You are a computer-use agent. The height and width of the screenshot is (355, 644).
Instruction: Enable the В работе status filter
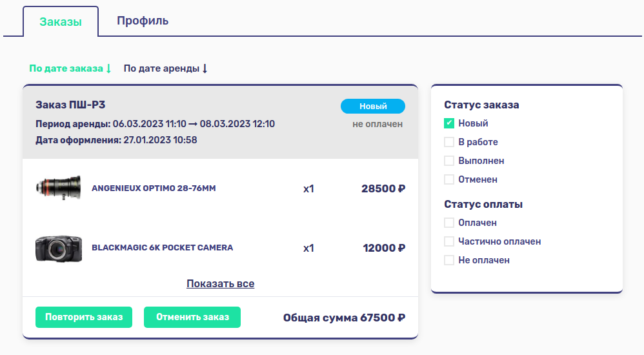point(449,142)
